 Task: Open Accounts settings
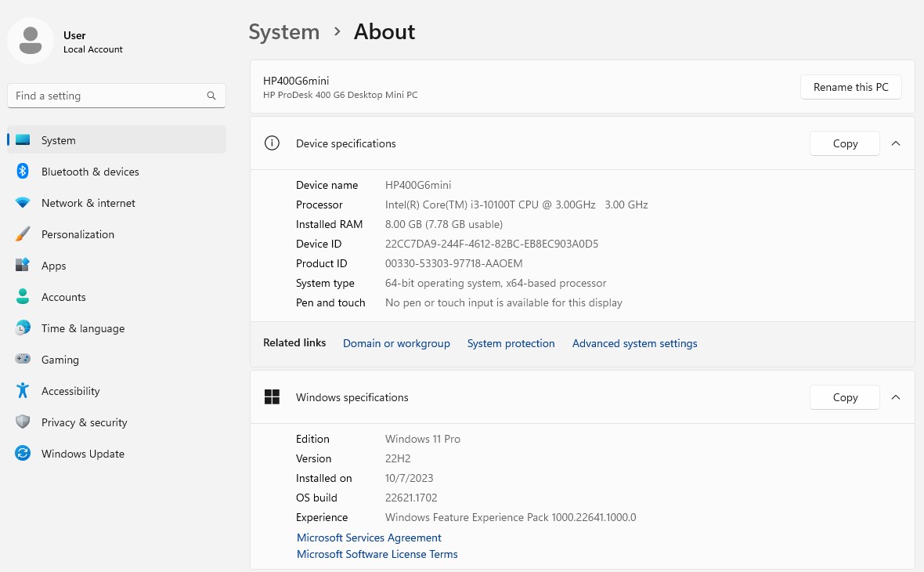pyautogui.click(x=117, y=297)
